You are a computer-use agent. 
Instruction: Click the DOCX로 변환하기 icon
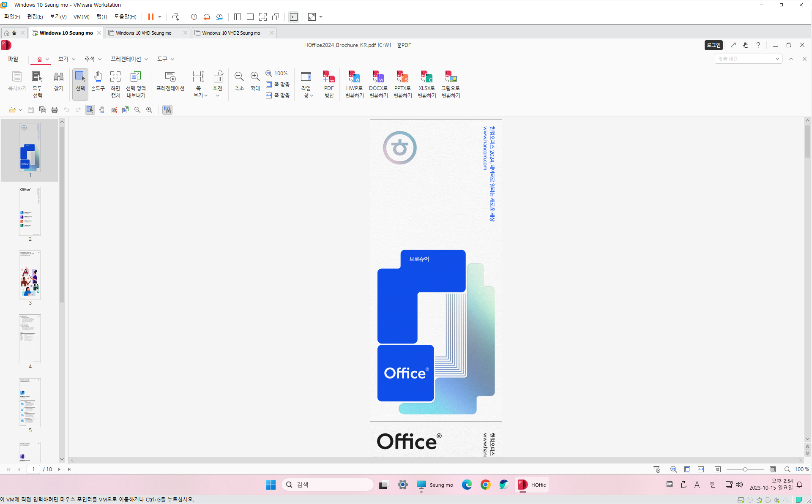pyautogui.click(x=378, y=84)
